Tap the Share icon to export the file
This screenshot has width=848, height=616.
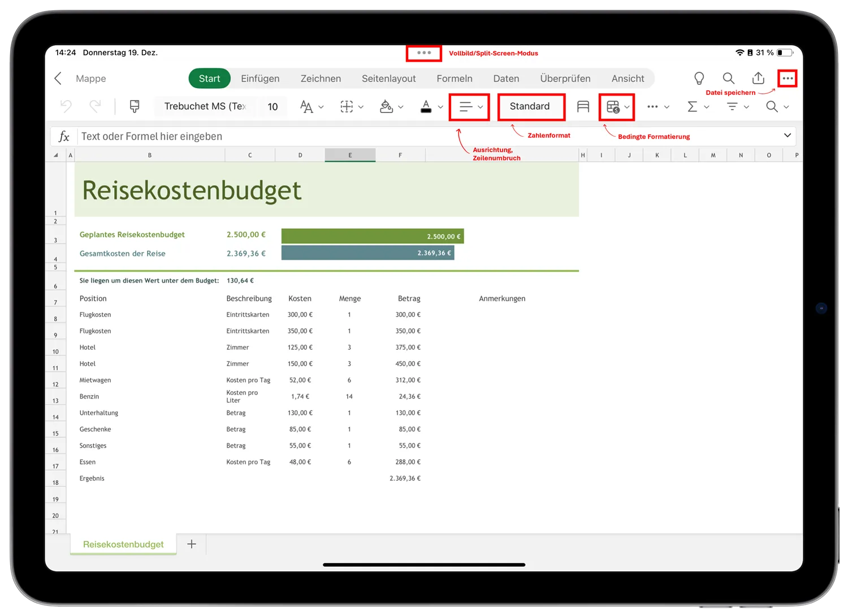coord(758,78)
